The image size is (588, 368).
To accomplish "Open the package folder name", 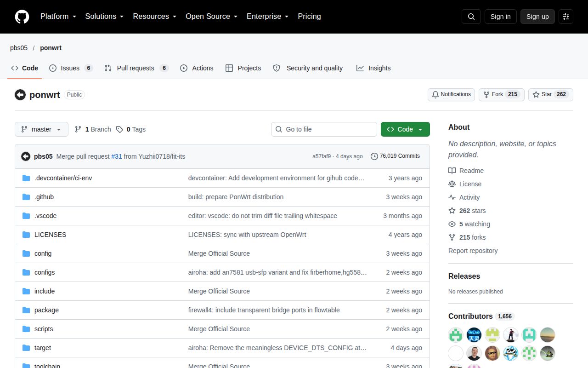I will [46, 310].
